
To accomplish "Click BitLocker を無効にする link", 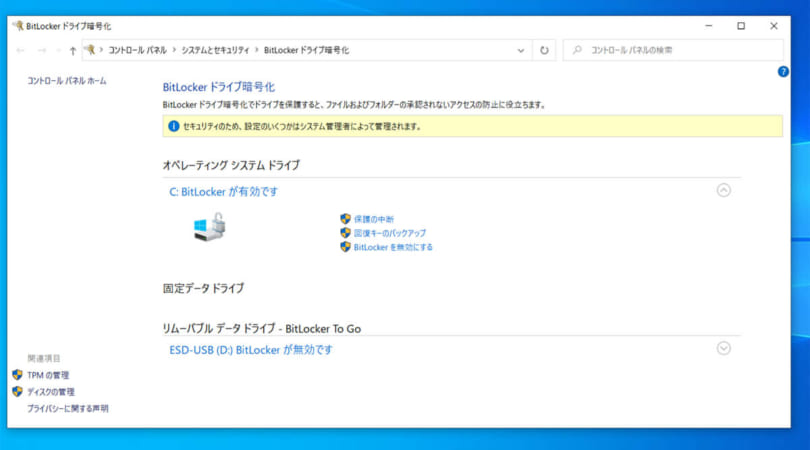I will click(393, 246).
